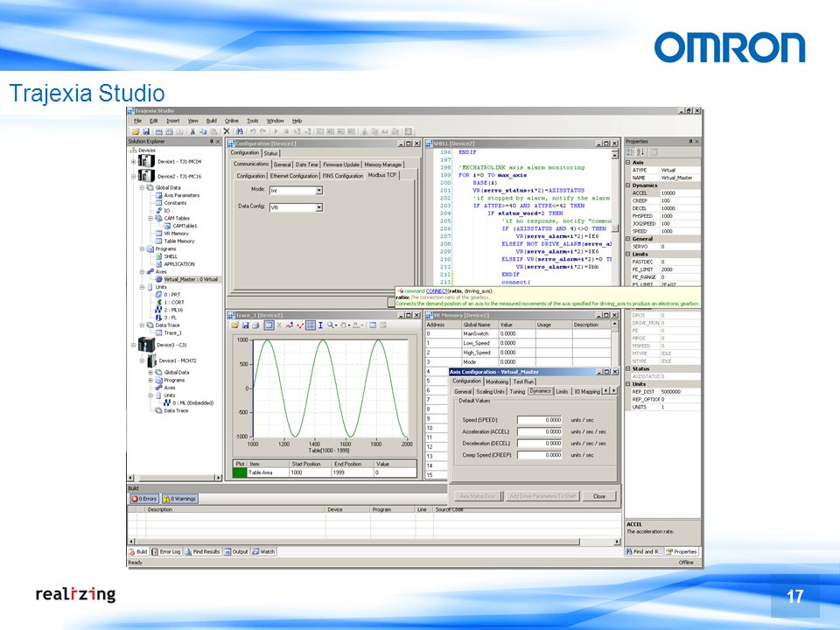This screenshot has height=630, width=840.
Task: Open the Online menu
Action: coord(231,121)
